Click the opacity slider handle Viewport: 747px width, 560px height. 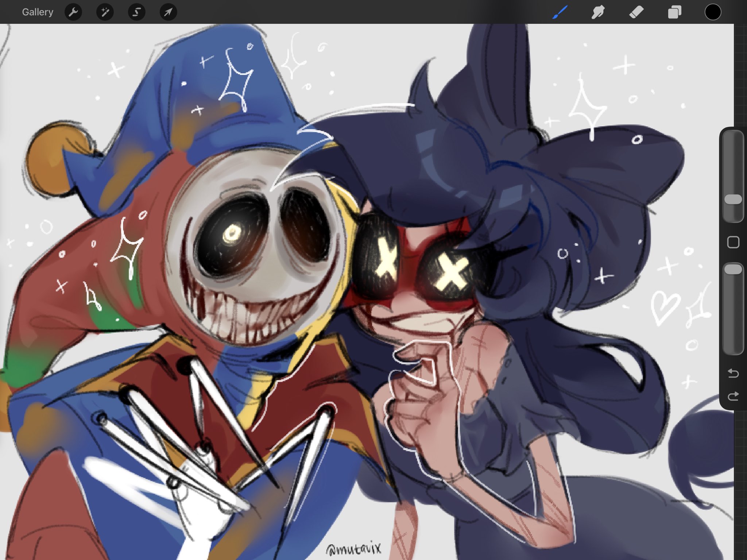click(733, 269)
